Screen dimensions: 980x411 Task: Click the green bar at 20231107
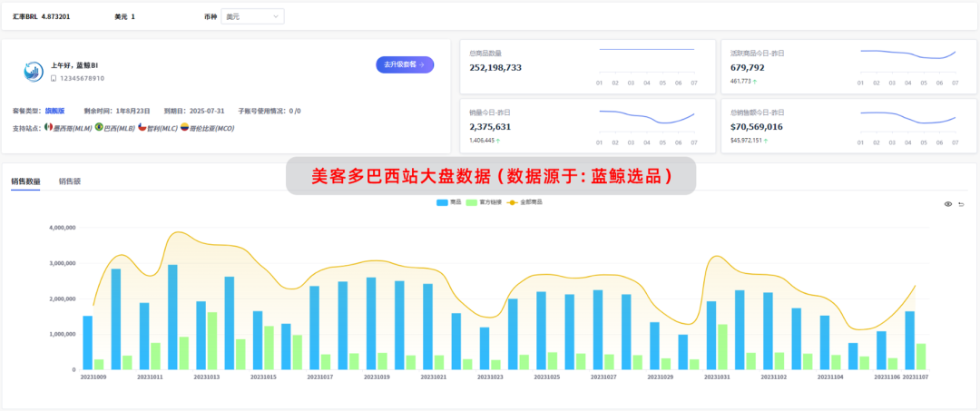(x=921, y=357)
